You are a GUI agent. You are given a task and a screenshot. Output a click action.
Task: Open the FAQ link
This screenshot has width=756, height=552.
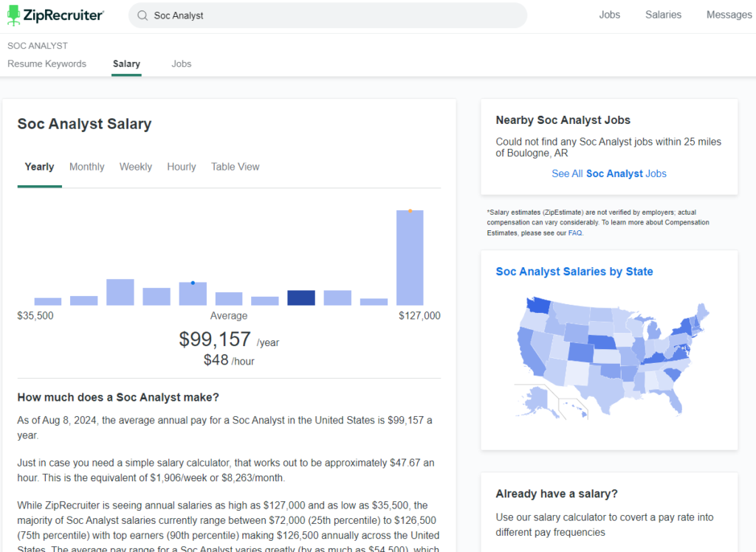pyautogui.click(x=574, y=233)
